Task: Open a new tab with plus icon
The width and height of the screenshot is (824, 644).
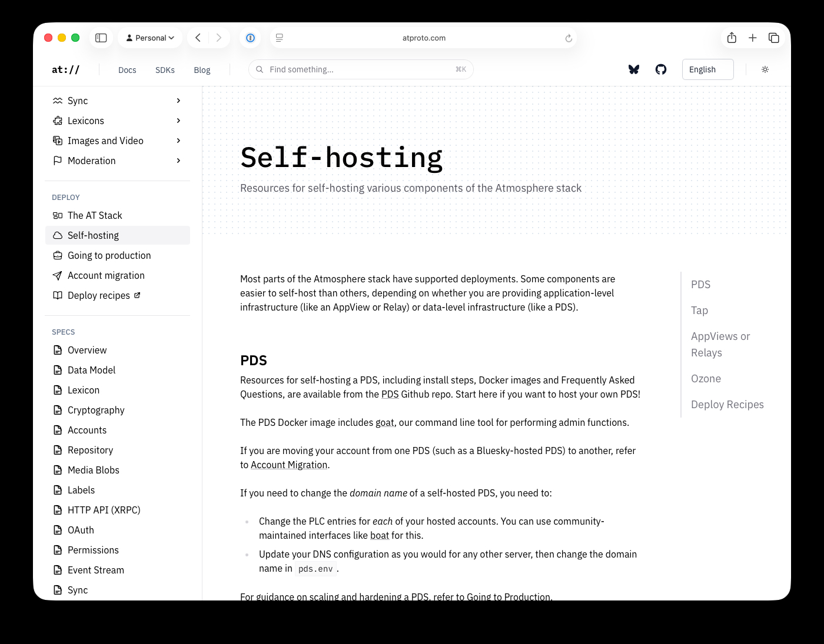Action: pyautogui.click(x=752, y=38)
